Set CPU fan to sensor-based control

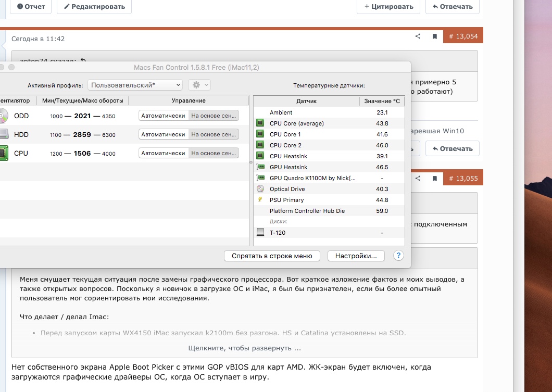click(214, 153)
